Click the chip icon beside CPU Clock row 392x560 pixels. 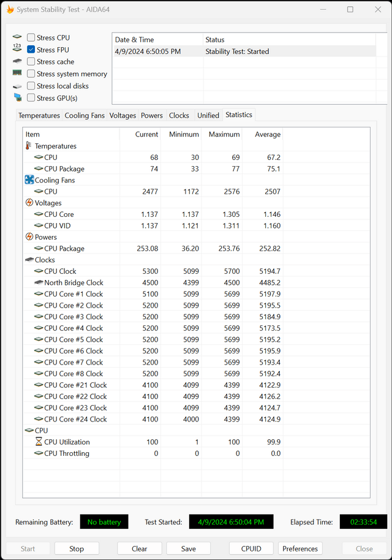(x=39, y=271)
